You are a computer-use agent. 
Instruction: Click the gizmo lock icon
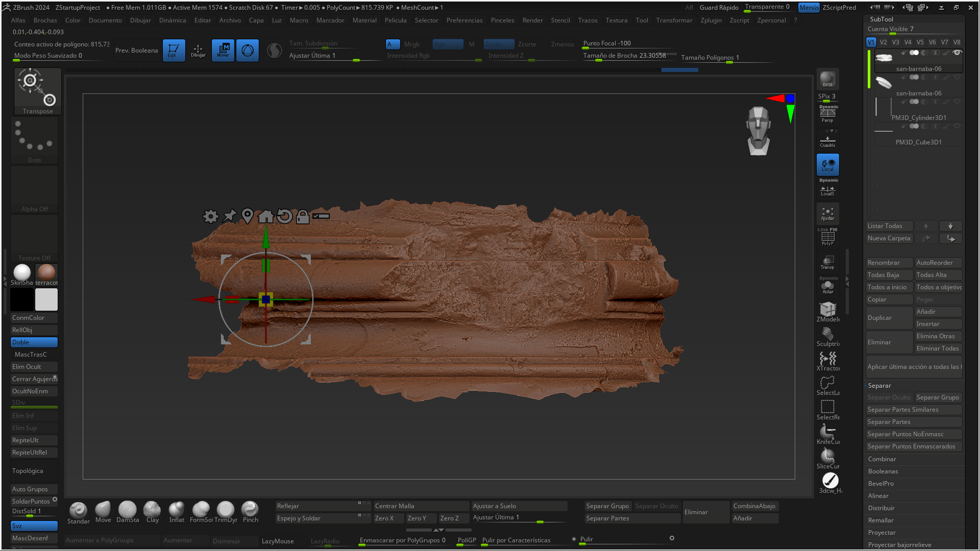303,216
